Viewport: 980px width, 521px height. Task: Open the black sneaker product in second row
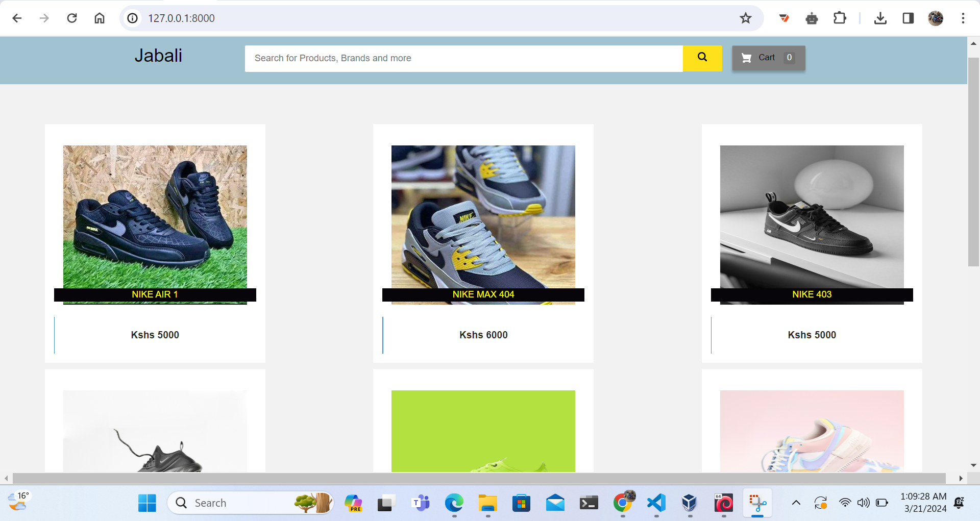pos(155,431)
